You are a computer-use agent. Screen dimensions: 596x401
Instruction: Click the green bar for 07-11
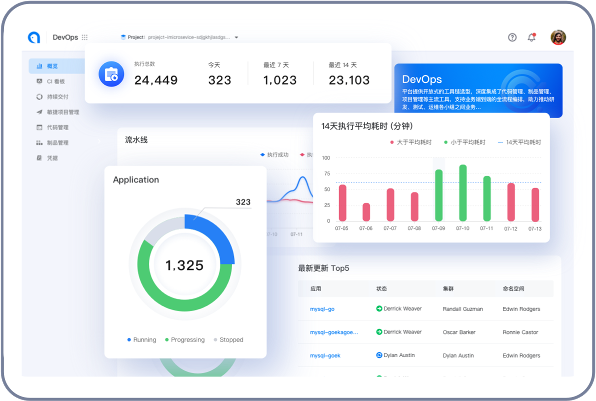[x=487, y=198]
